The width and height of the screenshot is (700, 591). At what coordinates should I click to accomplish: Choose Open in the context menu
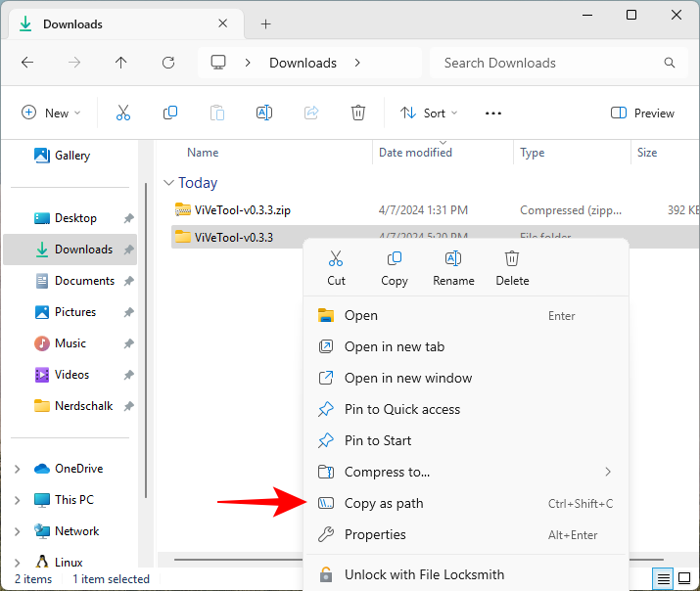click(466, 315)
